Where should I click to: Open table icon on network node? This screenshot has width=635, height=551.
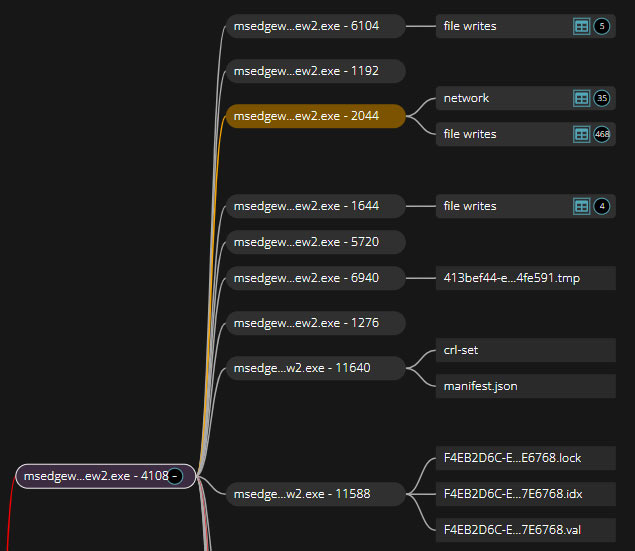coord(581,99)
